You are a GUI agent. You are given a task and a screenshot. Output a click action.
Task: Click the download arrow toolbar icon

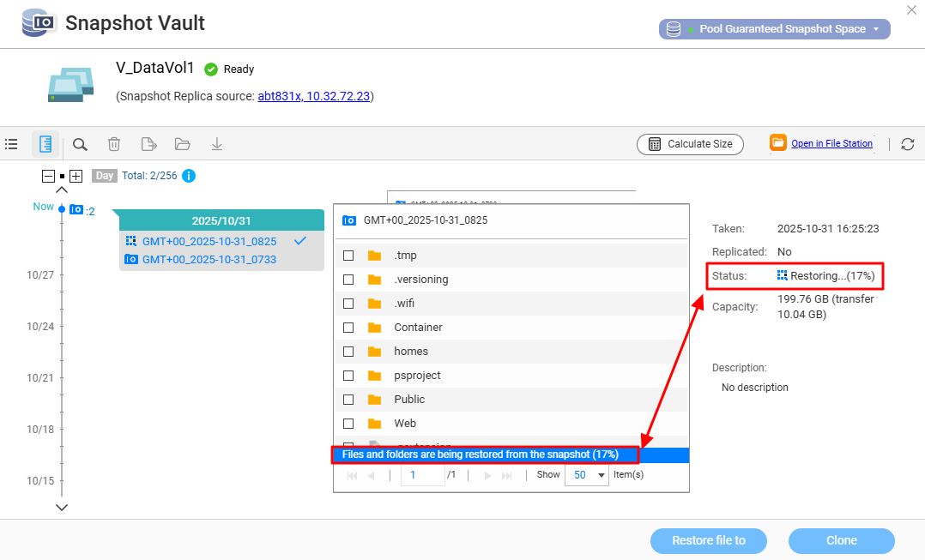coord(217,144)
